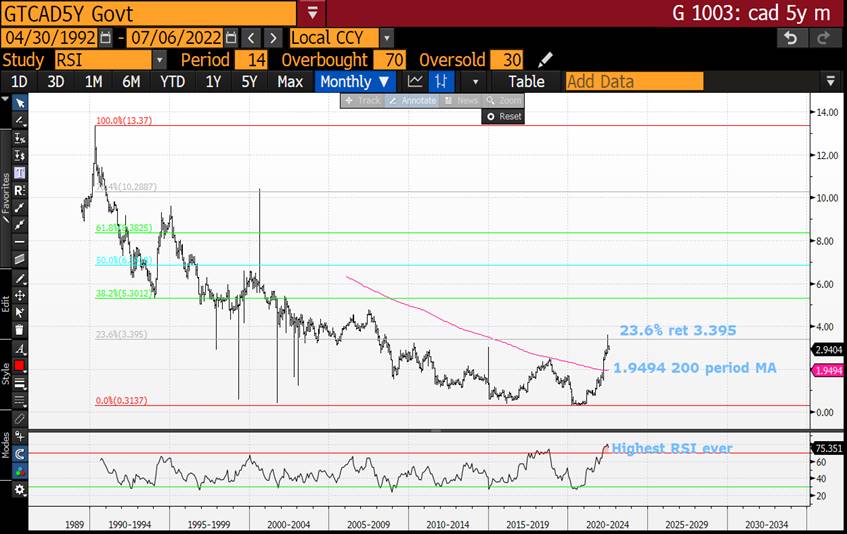
Task: Click the red color swatch in Style section
Action: (x=20, y=366)
